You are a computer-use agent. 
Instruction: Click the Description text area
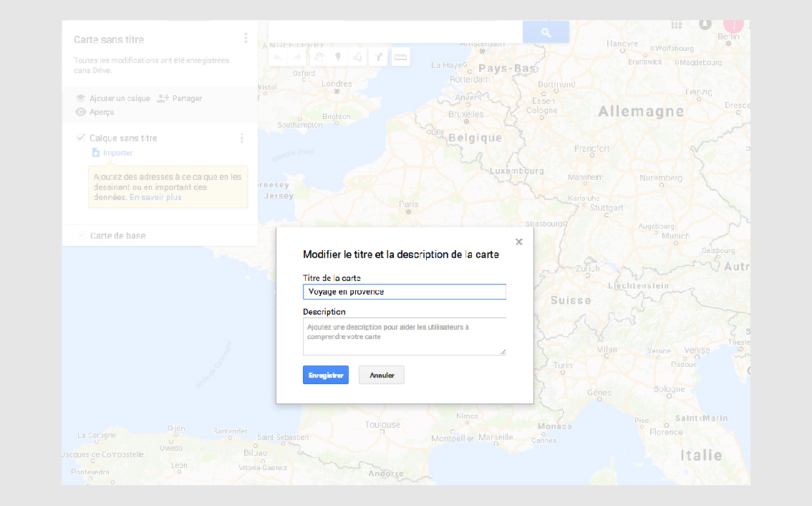coord(405,336)
